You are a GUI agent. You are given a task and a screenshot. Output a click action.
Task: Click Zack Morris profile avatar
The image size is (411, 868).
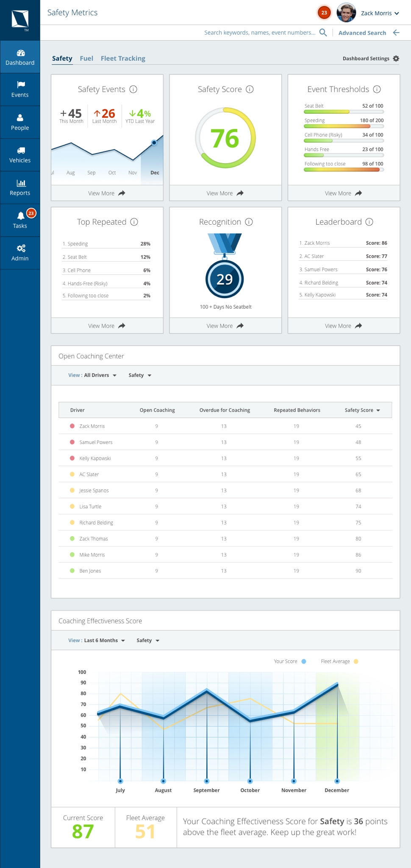point(346,13)
